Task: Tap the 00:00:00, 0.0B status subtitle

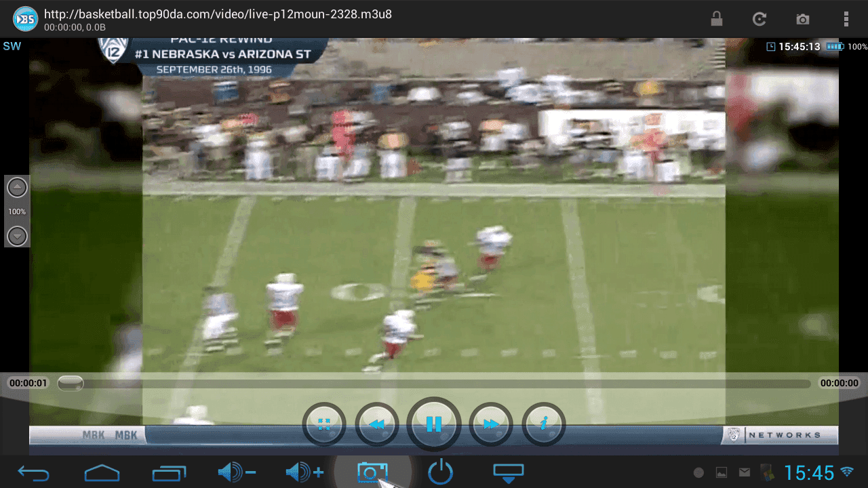Action: point(75,27)
